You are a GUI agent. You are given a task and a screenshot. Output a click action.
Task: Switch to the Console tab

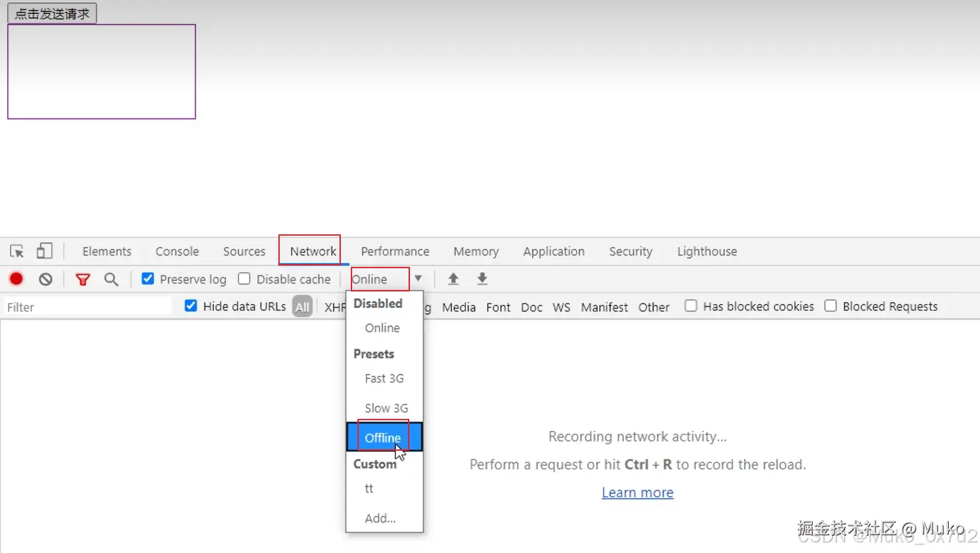coord(177,252)
